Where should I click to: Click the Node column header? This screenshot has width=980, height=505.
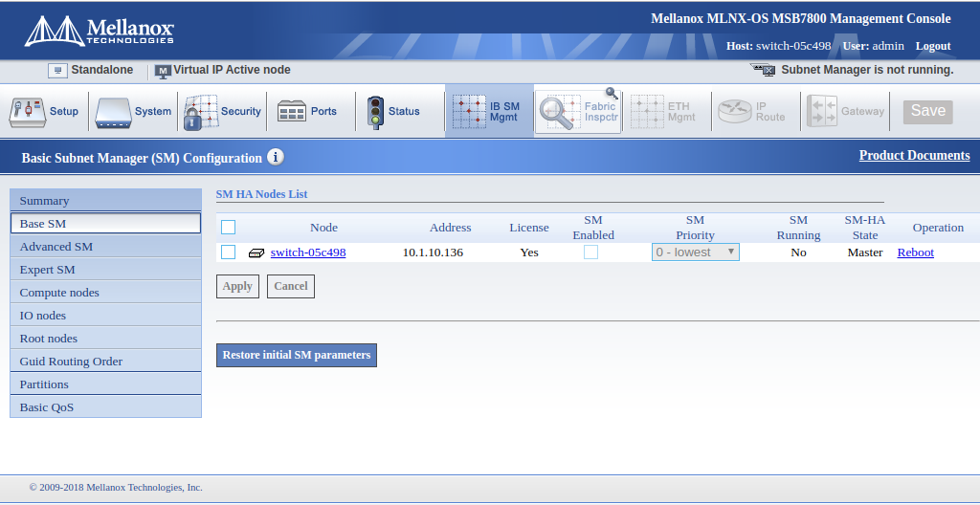[x=323, y=228]
